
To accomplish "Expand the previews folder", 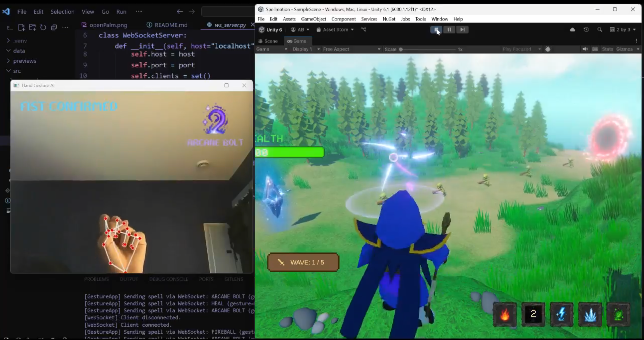I will coord(25,61).
